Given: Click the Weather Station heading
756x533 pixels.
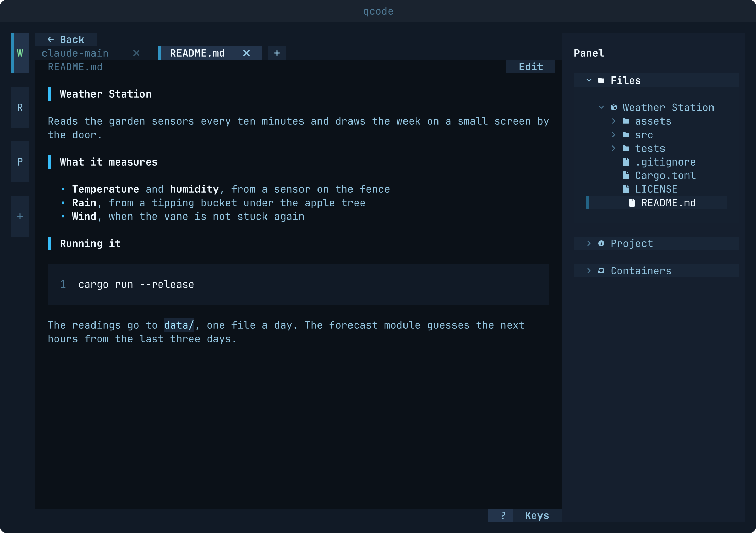Looking at the screenshot, I should (106, 94).
